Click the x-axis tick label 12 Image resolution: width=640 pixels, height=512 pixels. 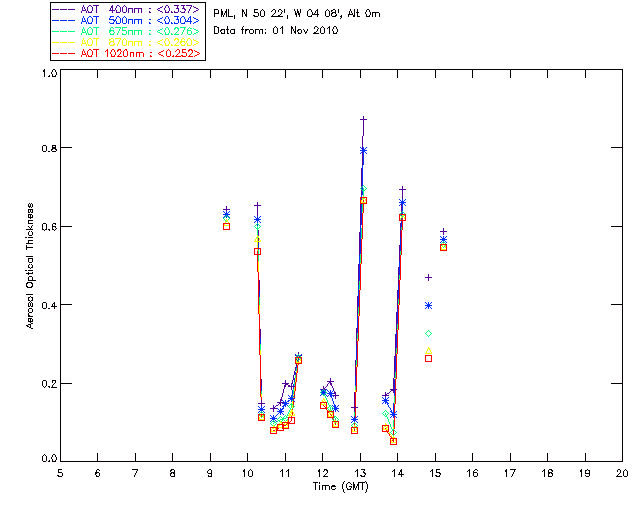322,473
